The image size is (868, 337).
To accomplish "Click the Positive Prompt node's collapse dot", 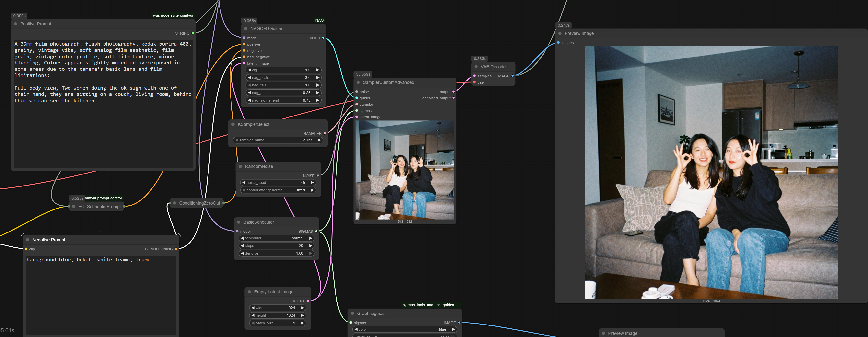I will [15, 24].
